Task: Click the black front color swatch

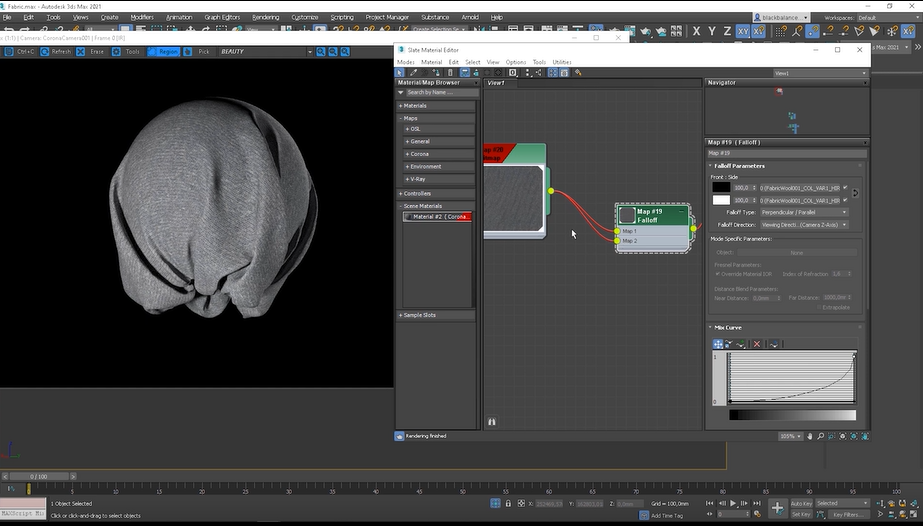Action: tap(721, 188)
